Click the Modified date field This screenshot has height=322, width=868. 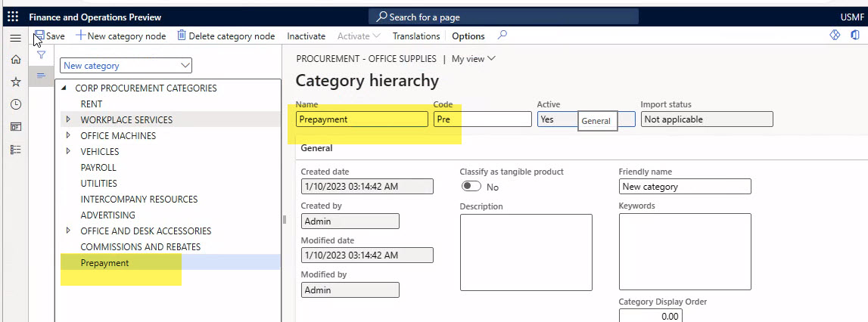(367, 255)
